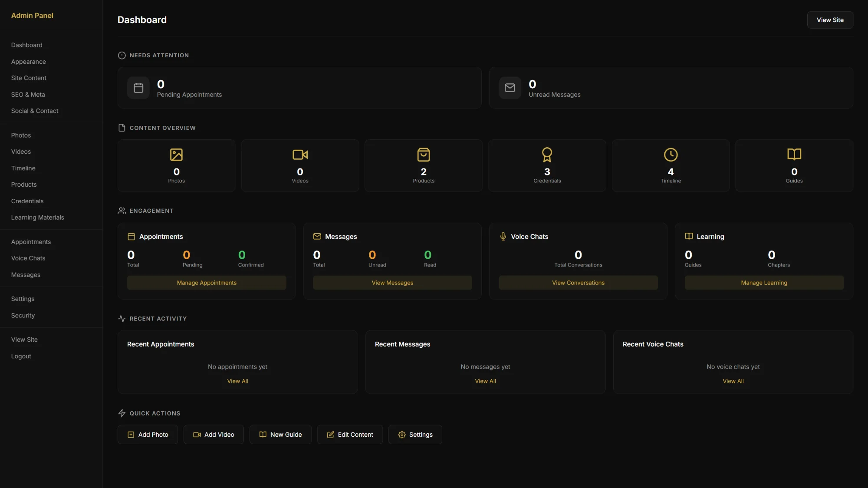
Task: Click the Pending Appointments calendar icon
Action: coord(138,88)
